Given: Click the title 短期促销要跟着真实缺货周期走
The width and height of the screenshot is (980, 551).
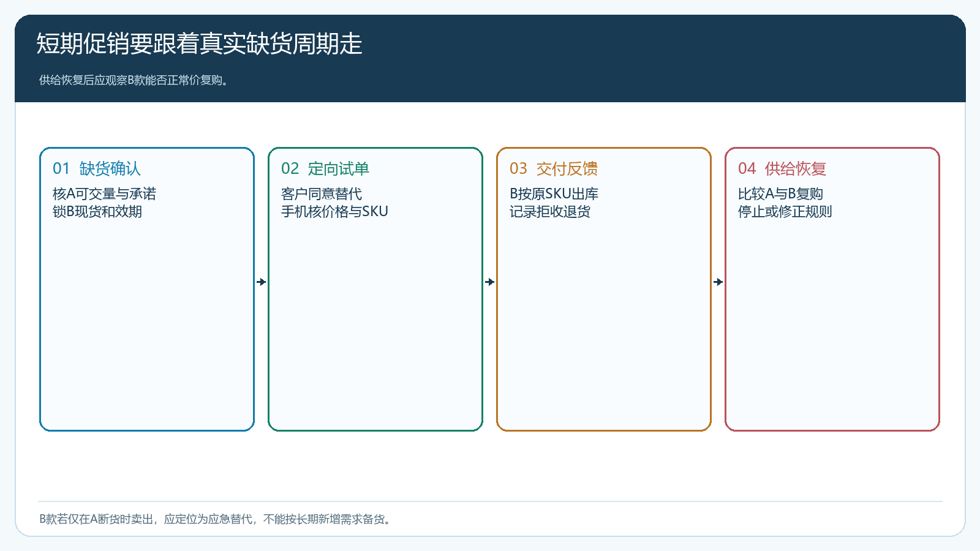Looking at the screenshot, I should (x=200, y=44).
